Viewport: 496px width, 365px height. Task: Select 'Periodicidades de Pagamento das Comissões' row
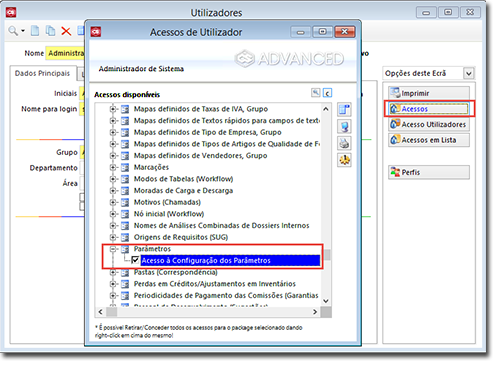point(226,296)
